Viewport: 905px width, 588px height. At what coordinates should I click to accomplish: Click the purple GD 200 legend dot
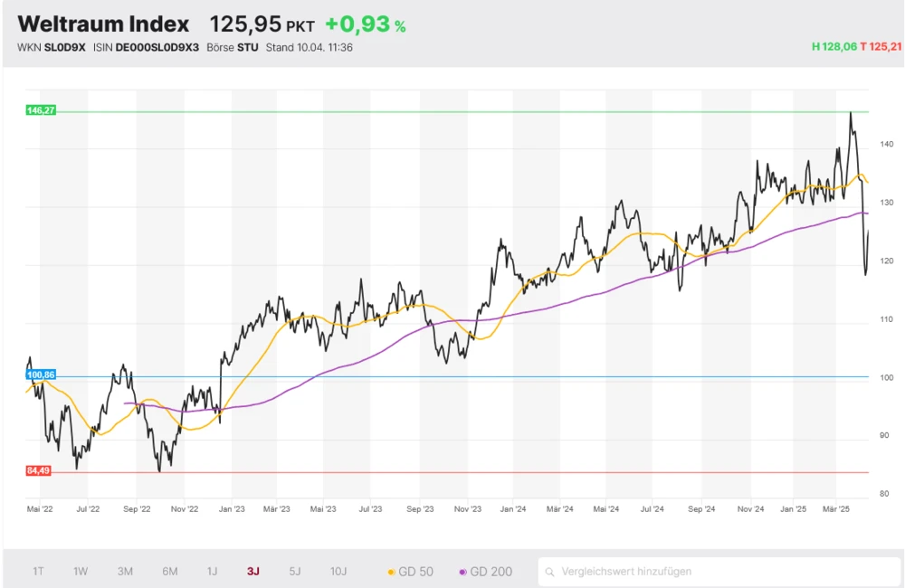pyautogui.click(x=463, y=572)
